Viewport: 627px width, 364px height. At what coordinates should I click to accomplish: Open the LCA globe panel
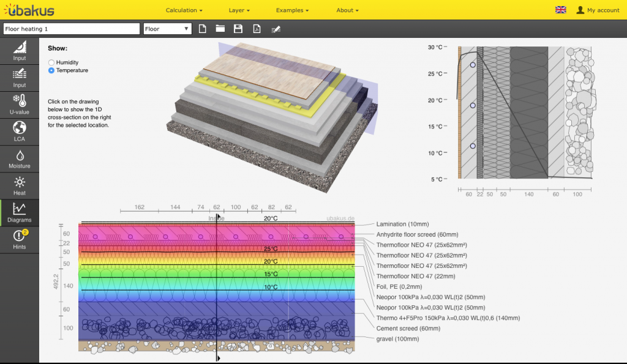click(x=20, y=131)
